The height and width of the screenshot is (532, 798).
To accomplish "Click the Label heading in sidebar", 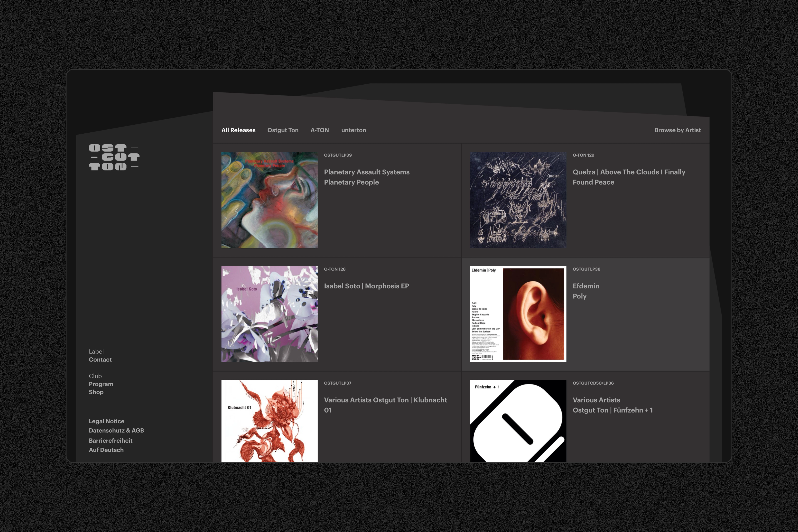I will 96,351.
